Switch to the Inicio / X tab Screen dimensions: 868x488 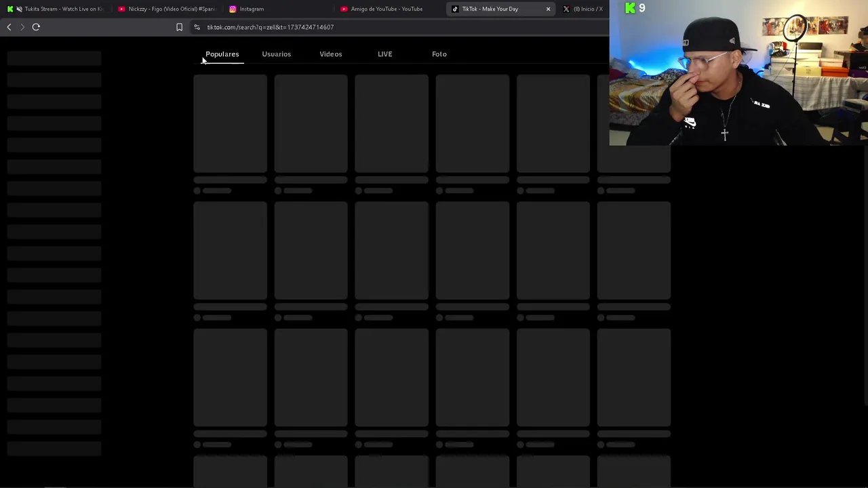pos(583,9)
